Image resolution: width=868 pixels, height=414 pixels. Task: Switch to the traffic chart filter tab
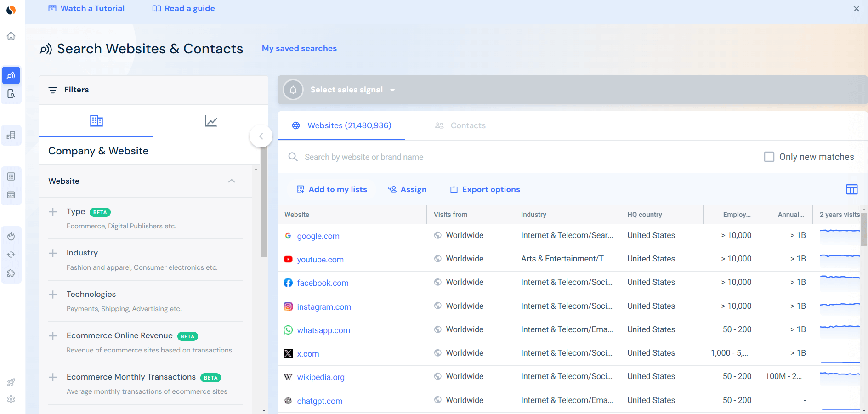[210, 121]
